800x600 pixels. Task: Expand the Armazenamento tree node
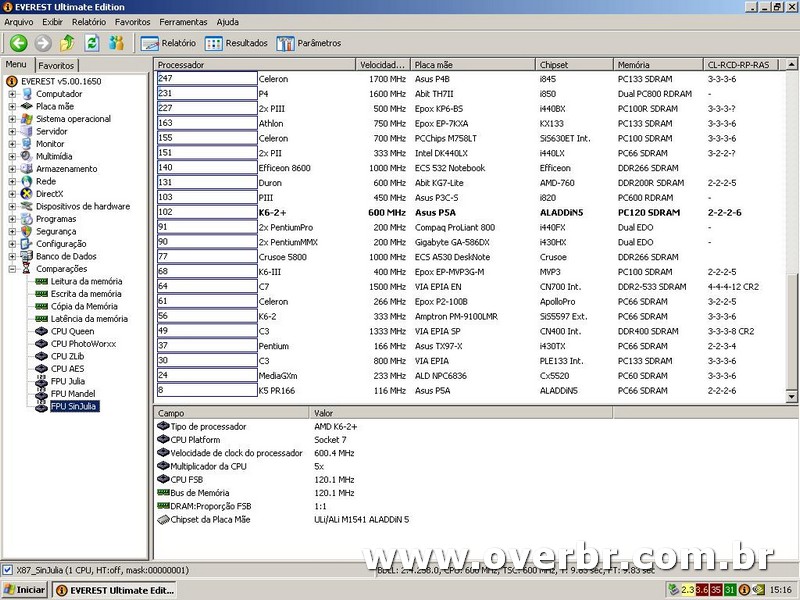(x=13, y=169)
